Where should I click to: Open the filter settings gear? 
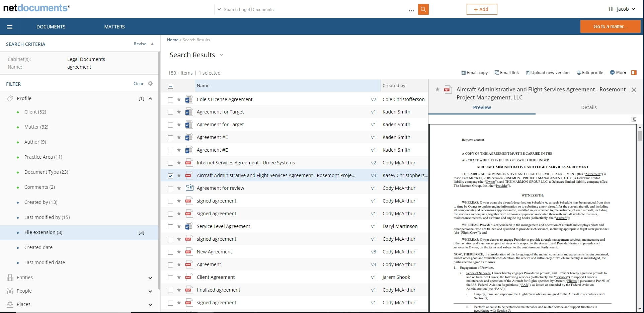150,83
